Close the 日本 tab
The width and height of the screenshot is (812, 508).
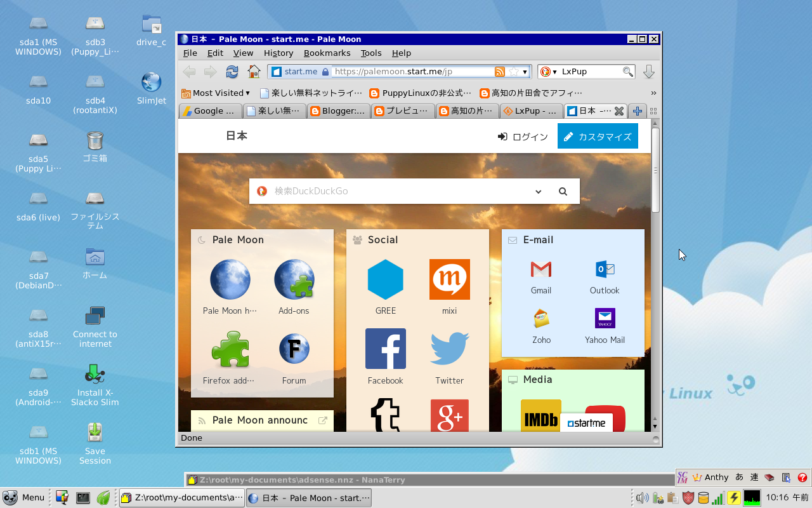coord(619,111)
